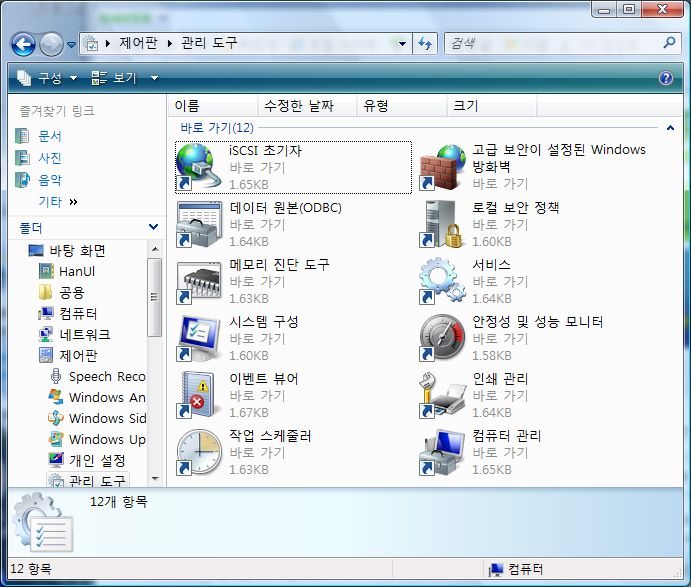Open the 구성 dropdown menu

pos(74,78)
